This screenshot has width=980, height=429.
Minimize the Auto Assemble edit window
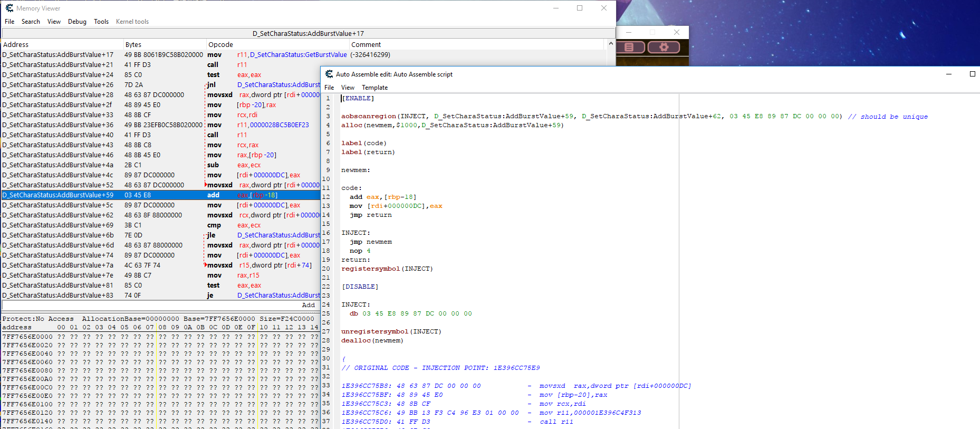948,74
